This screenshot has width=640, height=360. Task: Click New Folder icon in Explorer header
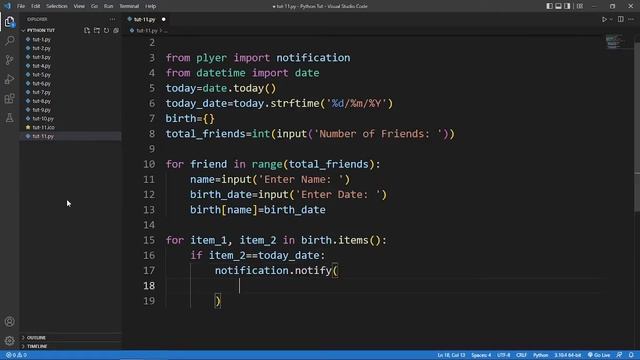tap(97, 30)
